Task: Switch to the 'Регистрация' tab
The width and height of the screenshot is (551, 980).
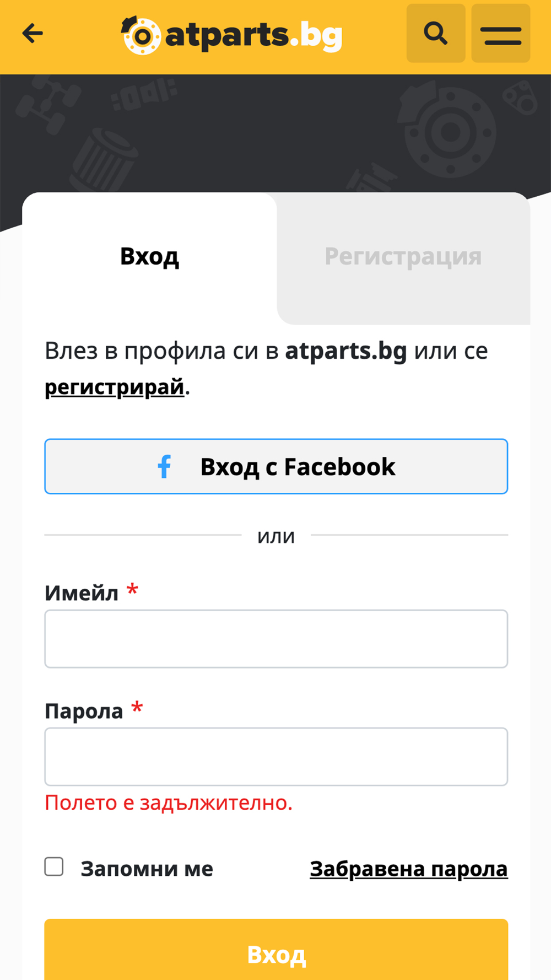Action: click(x=403, y=257)
